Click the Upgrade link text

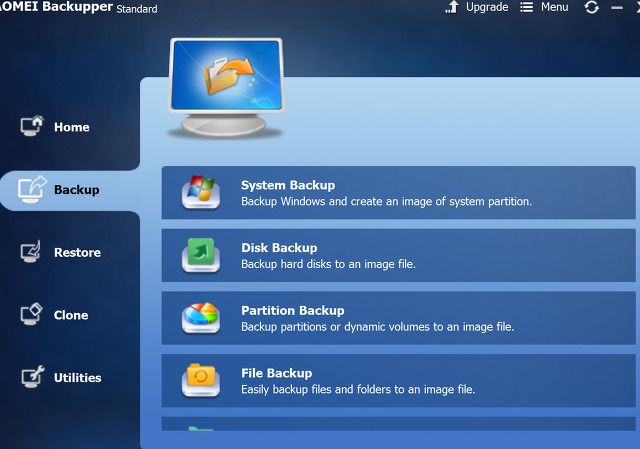(487, 7)
